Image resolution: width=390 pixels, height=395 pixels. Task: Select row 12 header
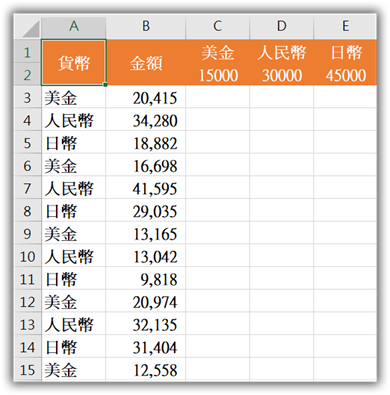[x=28, y=301]
